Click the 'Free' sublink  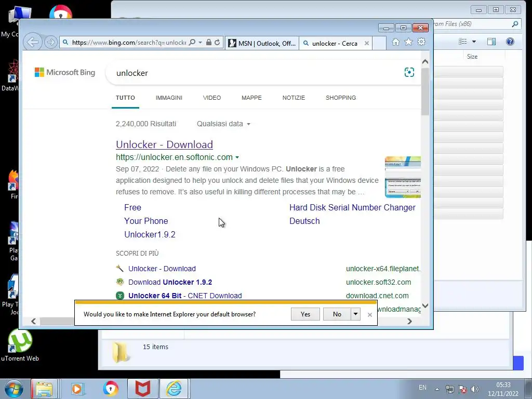[132, 208]
